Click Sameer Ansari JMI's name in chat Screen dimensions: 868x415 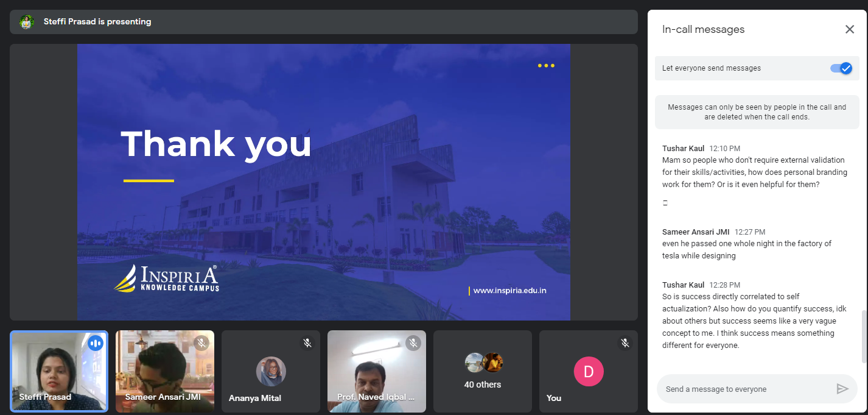coord(696,232)
